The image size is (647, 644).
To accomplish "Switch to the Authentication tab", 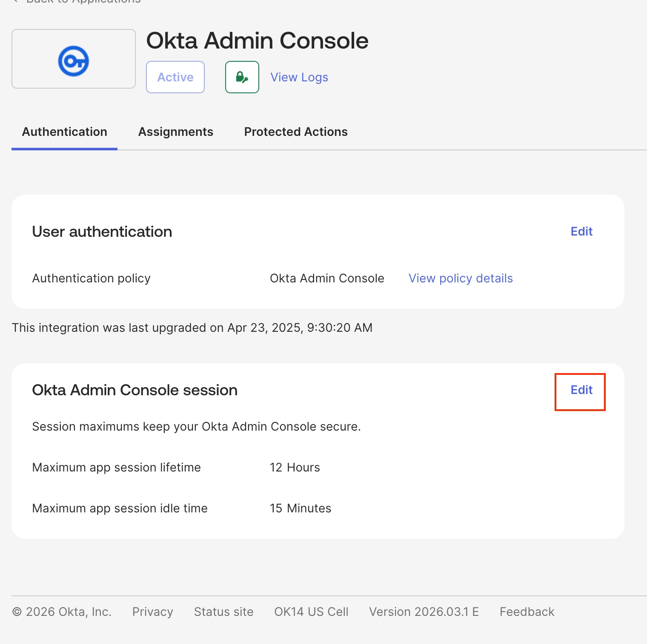I will click(x=65, y=132).
